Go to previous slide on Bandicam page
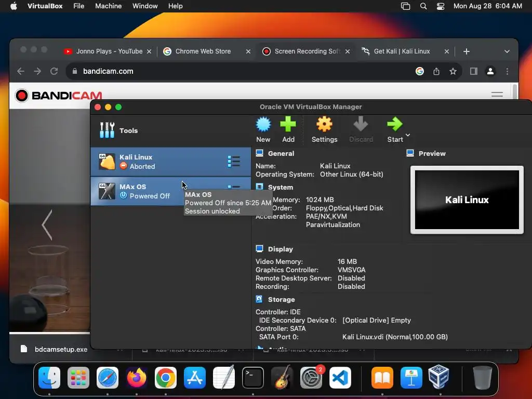 pos(47,224)
